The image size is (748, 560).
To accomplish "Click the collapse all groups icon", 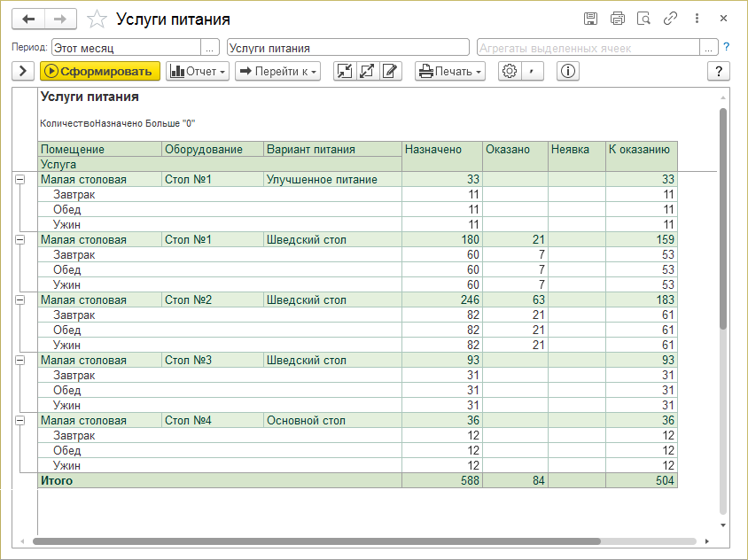I will [x=345, y=71].
